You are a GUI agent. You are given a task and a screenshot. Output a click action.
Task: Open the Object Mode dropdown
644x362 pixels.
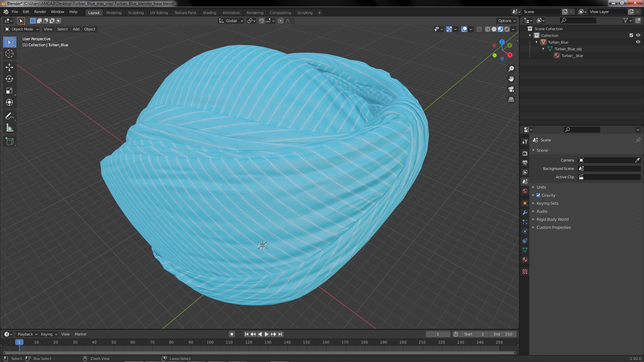22,29
